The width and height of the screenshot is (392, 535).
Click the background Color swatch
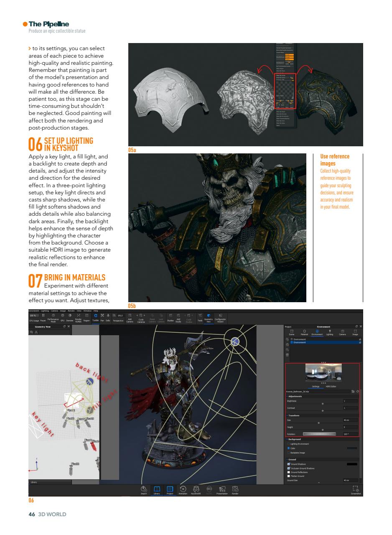[352, 448]
